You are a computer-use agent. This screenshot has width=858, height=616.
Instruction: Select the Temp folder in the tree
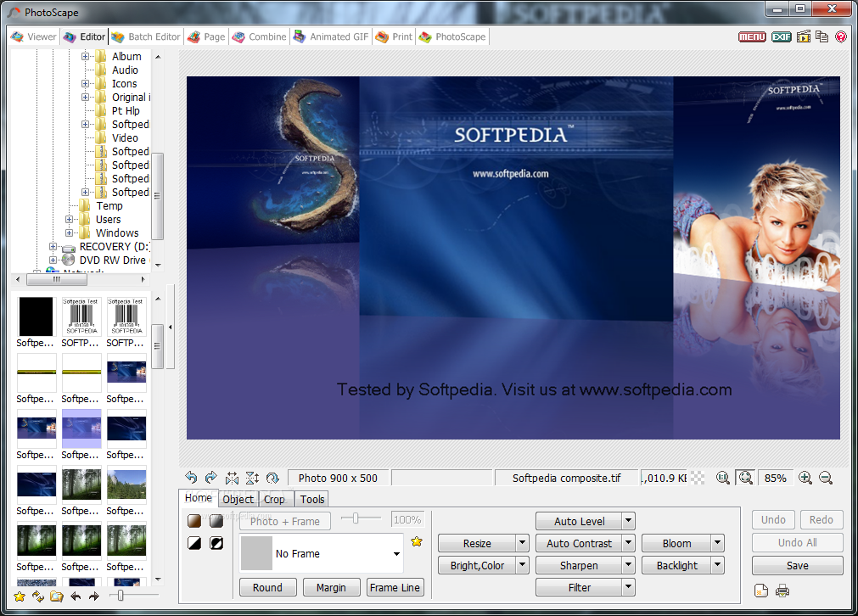click(x=109, y=205)
